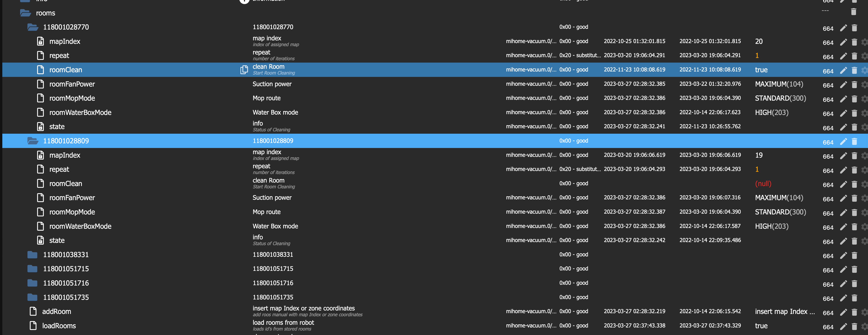Click the trash icon for the loadRooms row

click(854, 326)
